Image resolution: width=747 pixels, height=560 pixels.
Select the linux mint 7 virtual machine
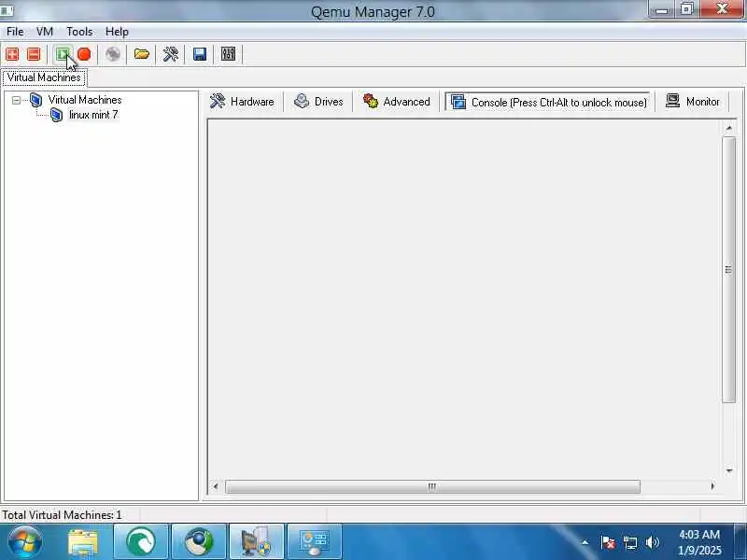coord(93,115)
